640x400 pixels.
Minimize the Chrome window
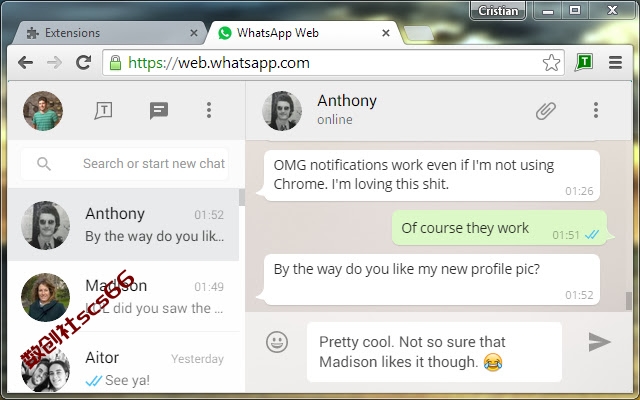(548, 11)
